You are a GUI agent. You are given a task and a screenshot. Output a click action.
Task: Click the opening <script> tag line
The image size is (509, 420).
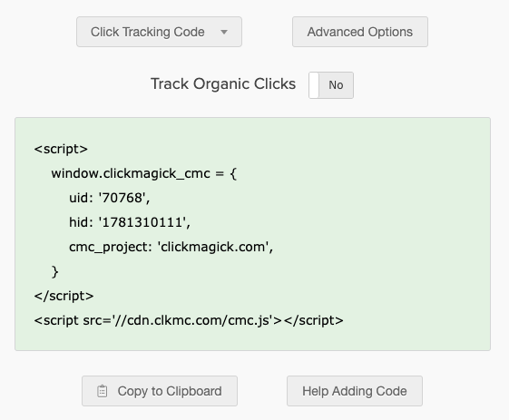tap(61, 149)
